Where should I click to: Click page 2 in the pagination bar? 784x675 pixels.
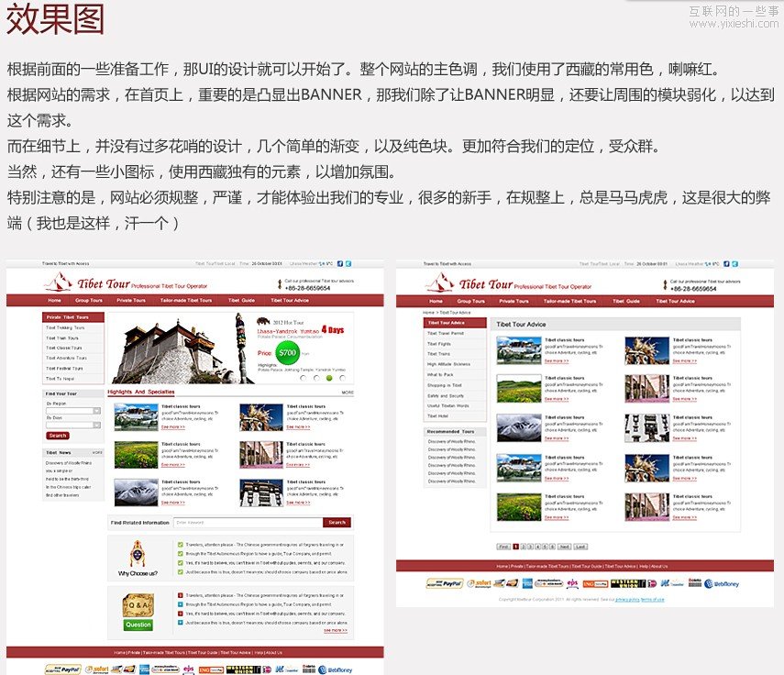pyautogui.click(x=525, y=546)
